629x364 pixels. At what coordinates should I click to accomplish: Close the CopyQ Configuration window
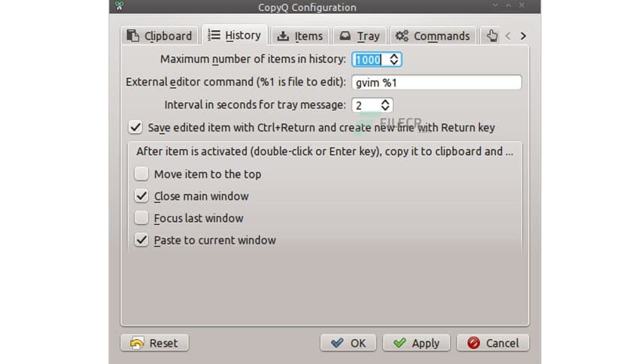[521, 5]
